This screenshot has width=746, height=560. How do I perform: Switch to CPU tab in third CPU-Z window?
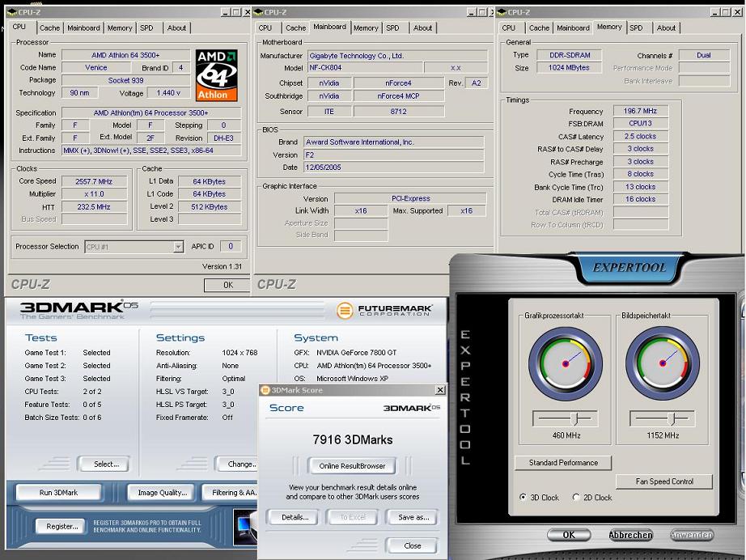509,28
